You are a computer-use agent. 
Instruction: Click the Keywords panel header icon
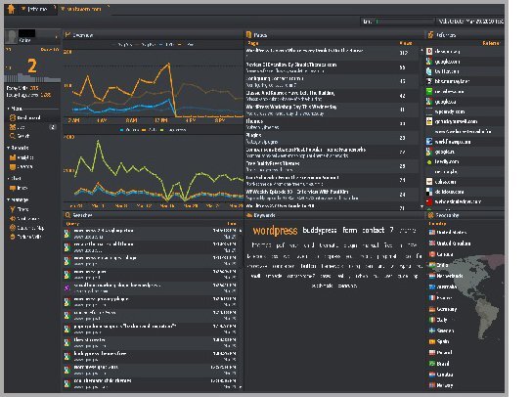pos(249,215)
